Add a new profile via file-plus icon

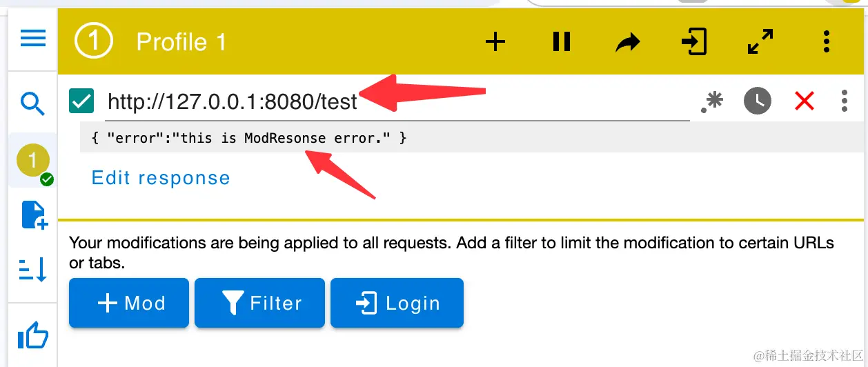pyautogui.click(x=34, y=215)
